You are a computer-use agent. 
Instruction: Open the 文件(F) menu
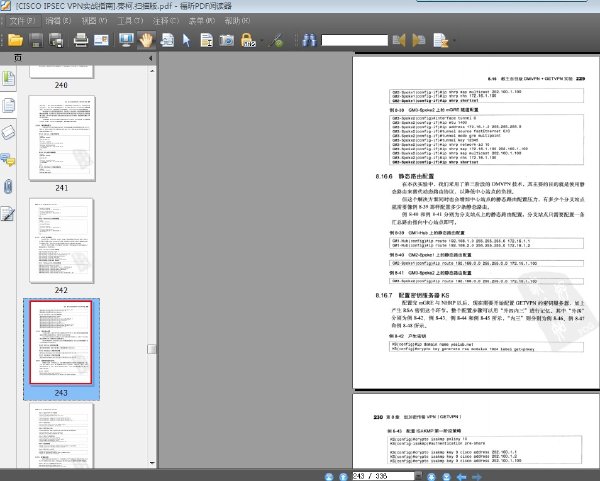click(22, 21)
